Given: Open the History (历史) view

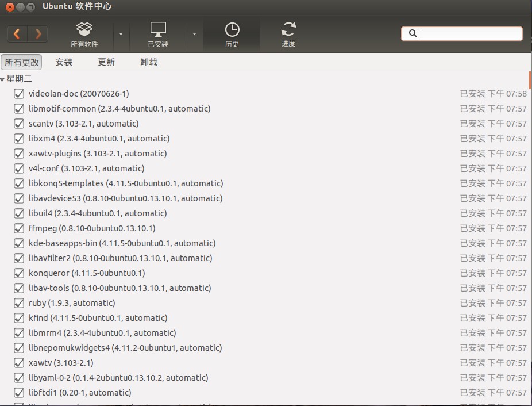Looking at the screenshot, I should pos(232,35).
